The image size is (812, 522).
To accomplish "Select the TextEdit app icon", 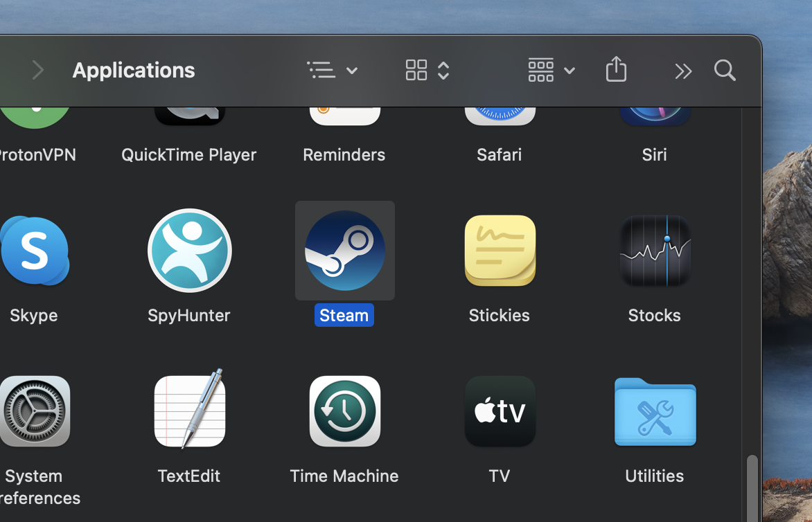I will click(x=190, y=408).
